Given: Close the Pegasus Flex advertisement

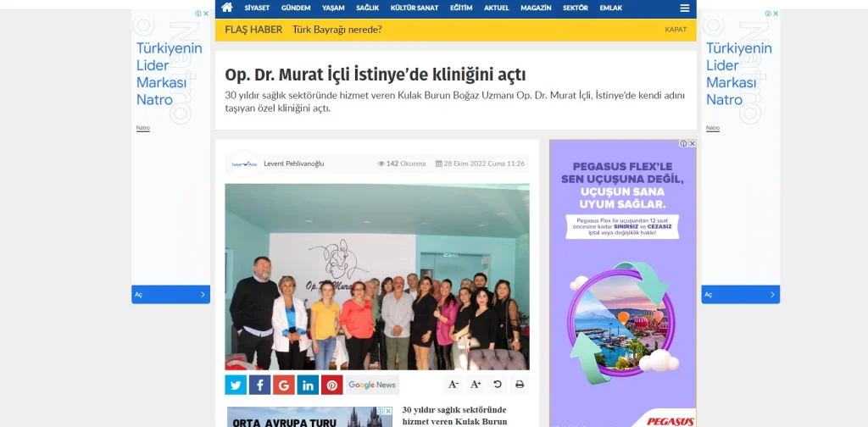Looking at the screenshot, I should coord(693,144).
